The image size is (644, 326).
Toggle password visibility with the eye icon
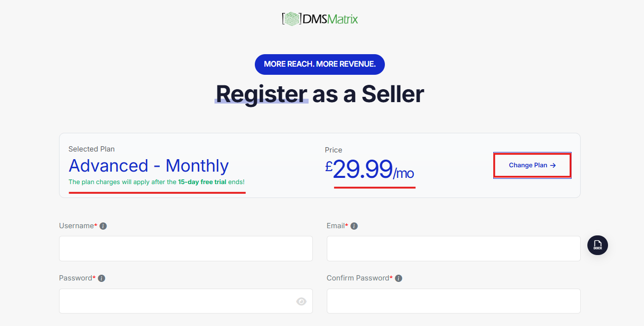(x=301, y=301)
